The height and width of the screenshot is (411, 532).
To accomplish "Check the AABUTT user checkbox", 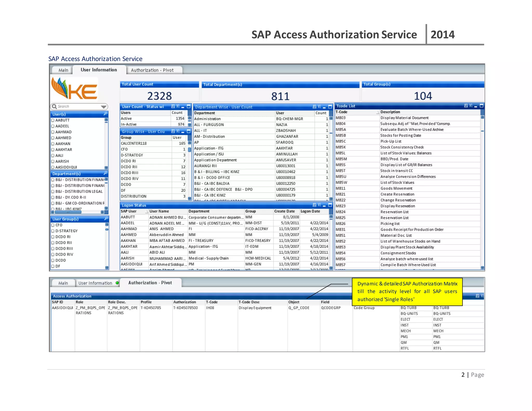I will [x=53, y=120].
